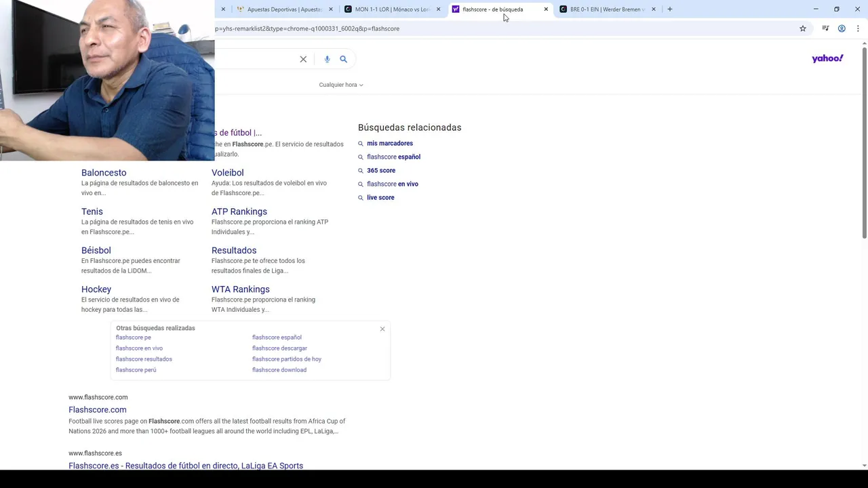
Task: Open the ATP Rankings sitelink
Action: click(239, 211)
